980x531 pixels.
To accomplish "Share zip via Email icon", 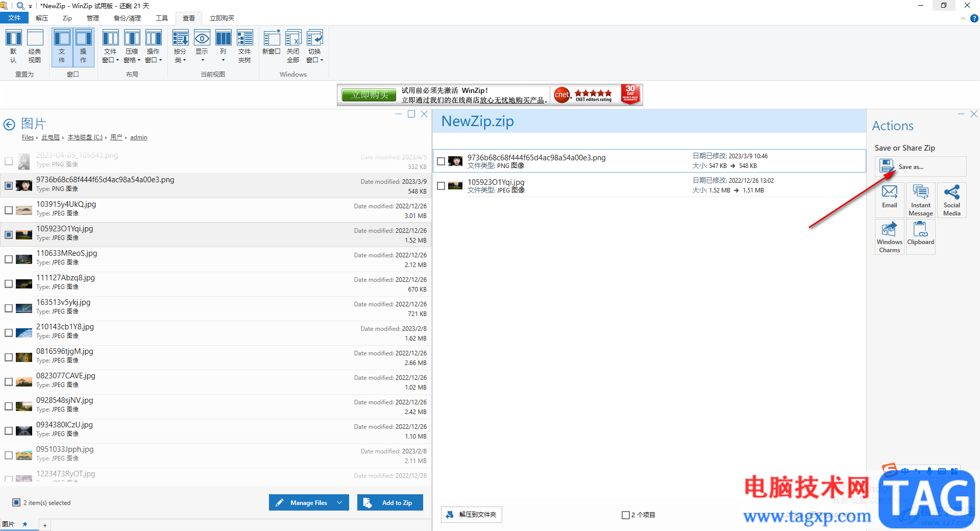I will pyautogui.click(x=890, y=200).
